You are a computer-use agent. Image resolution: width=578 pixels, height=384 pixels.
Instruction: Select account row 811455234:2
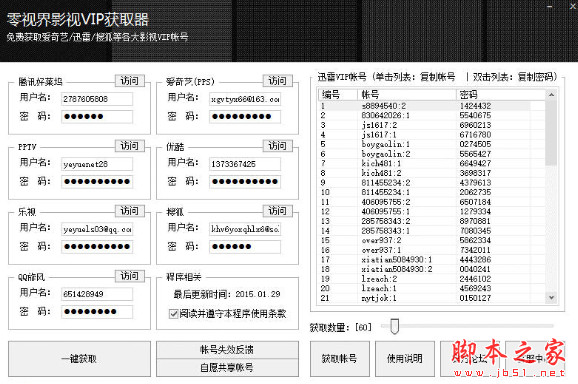(x=431, y=182)
